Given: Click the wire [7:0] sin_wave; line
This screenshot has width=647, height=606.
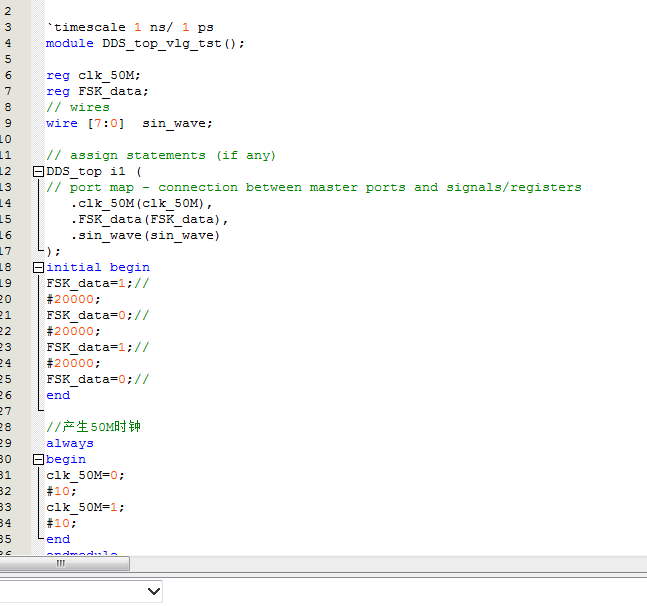Looking at the screenshot, I should (x=129, y=123).
